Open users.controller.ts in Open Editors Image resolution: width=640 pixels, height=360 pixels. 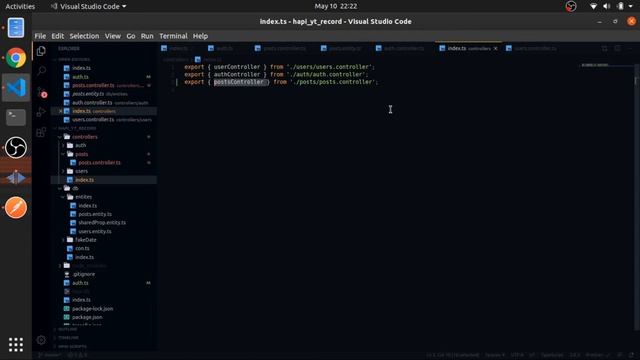[x=93, y=120]
